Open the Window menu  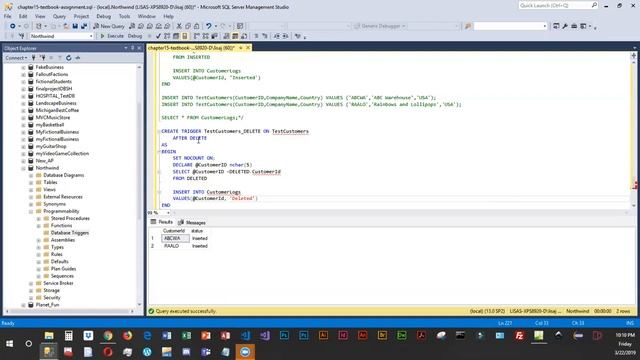[x=147, y=16]
